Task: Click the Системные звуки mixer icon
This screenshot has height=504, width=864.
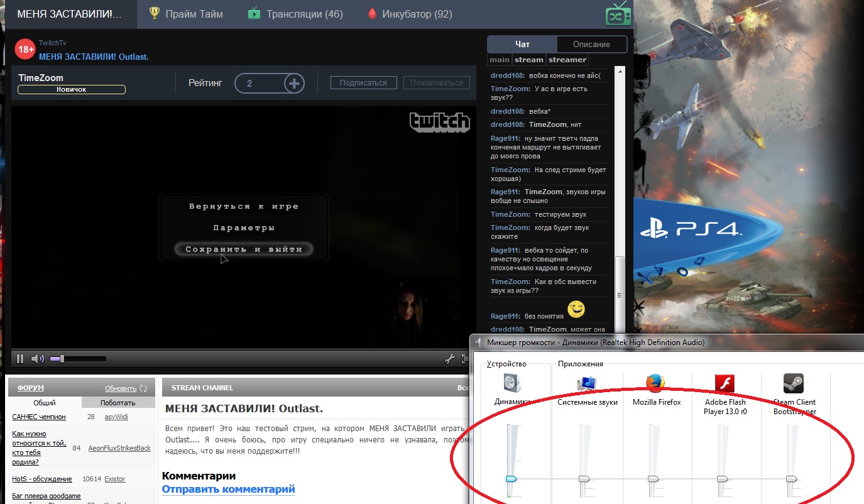Action: point(587,383)
